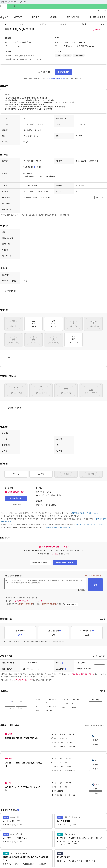
Task: Open the 직업 능력 개발 menu
Action: click(x=73, y=17)
